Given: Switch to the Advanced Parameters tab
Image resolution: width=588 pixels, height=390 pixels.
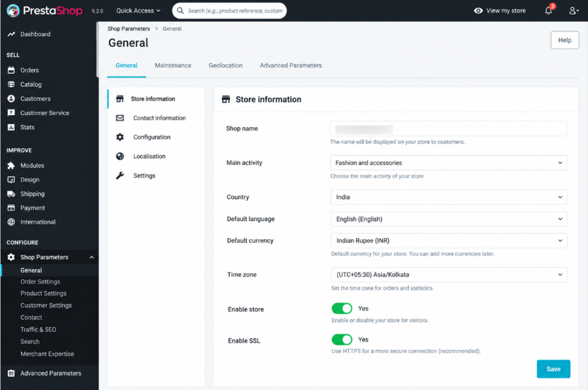Looking at the screenshot, I should point(291,65).
